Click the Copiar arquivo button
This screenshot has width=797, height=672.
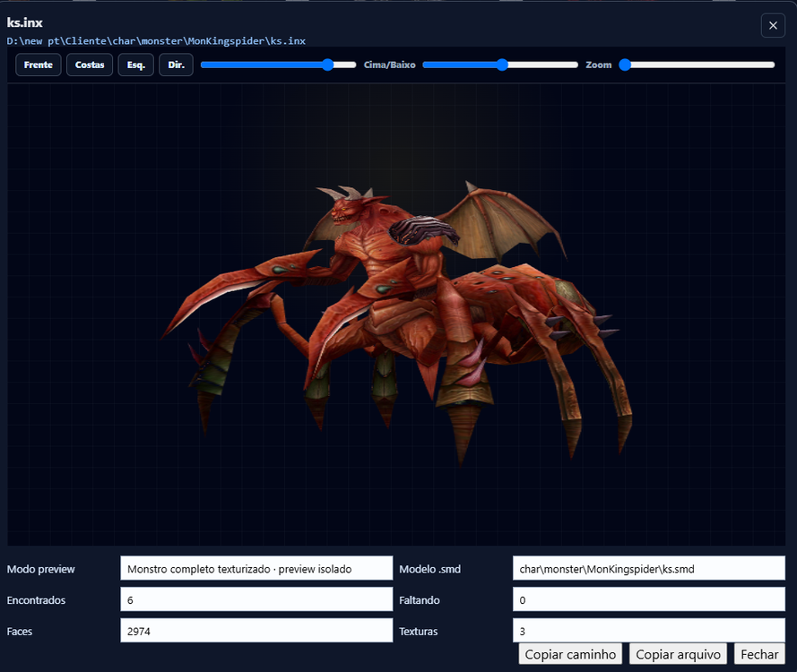(678, 654)
